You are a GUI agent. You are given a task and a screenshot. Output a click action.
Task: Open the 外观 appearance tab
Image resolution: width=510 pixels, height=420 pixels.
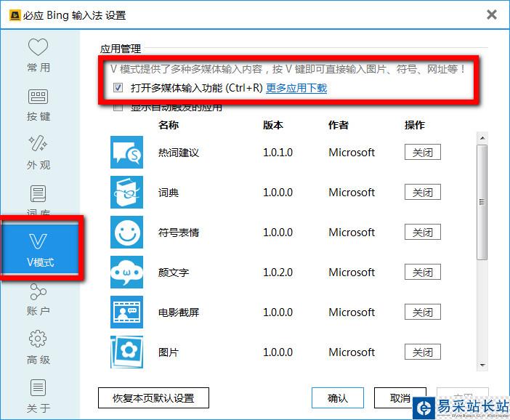click(39, 153)
